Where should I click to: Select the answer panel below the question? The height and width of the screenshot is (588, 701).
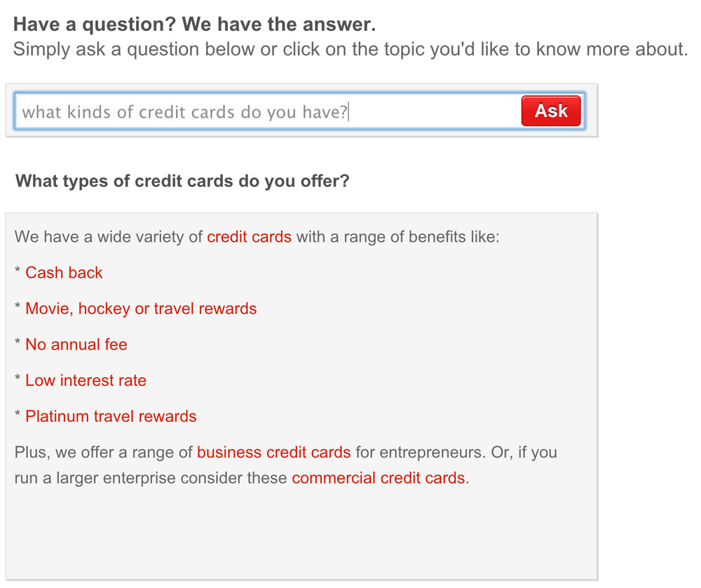click(301, 392)
